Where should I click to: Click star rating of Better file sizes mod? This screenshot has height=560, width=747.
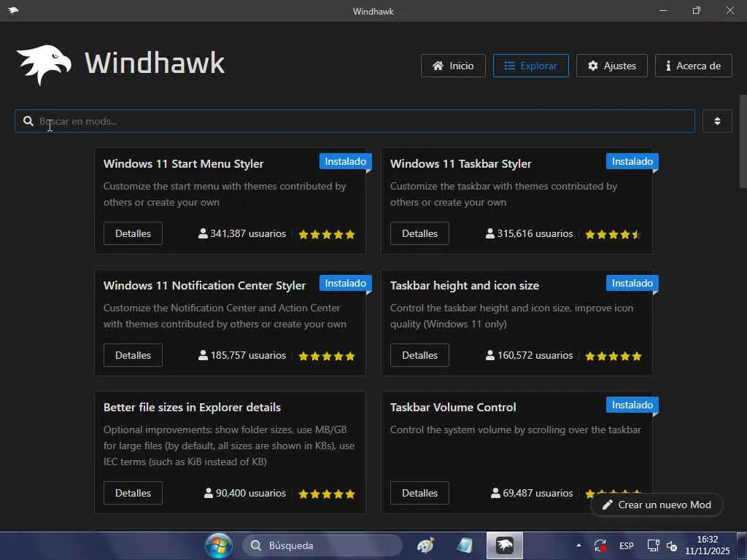coord(327,494)
